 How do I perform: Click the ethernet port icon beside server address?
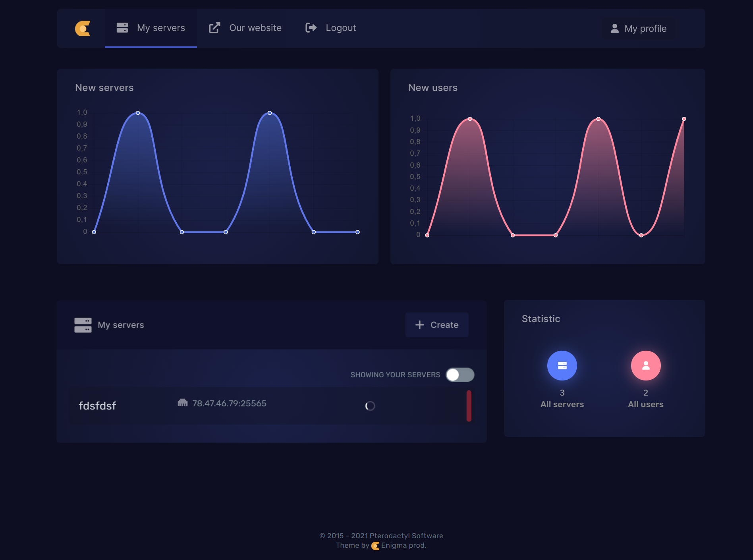pos(183,403)
